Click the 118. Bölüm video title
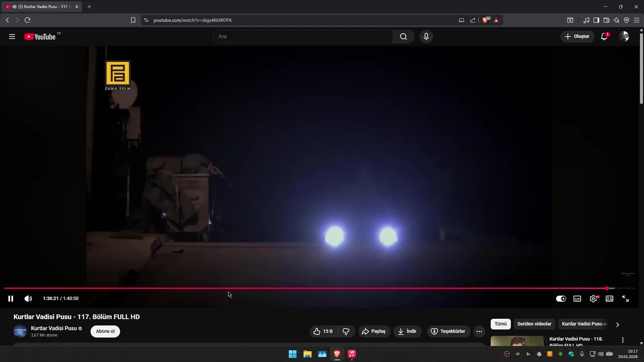This screenshot has width=644, height=362. pos(576,342)
